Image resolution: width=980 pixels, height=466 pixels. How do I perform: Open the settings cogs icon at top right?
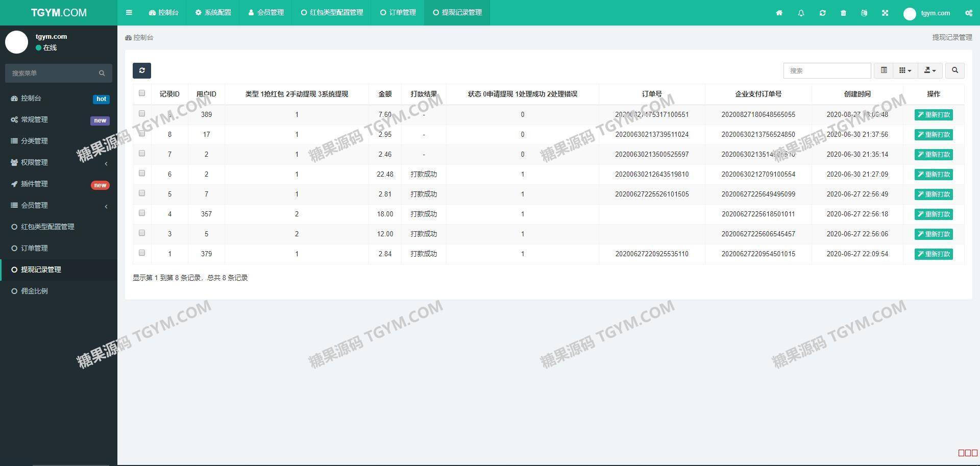(968, 13)
